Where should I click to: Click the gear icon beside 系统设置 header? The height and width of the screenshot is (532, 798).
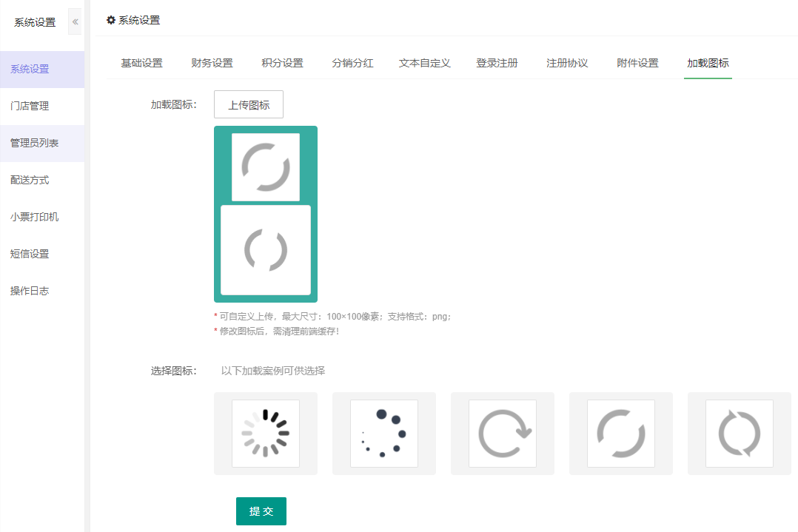click(110, 20)
